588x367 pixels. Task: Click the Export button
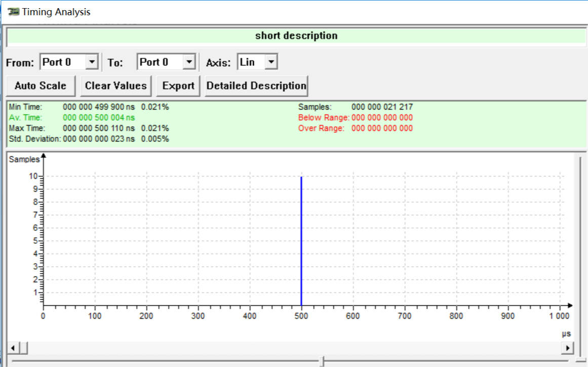178,86
